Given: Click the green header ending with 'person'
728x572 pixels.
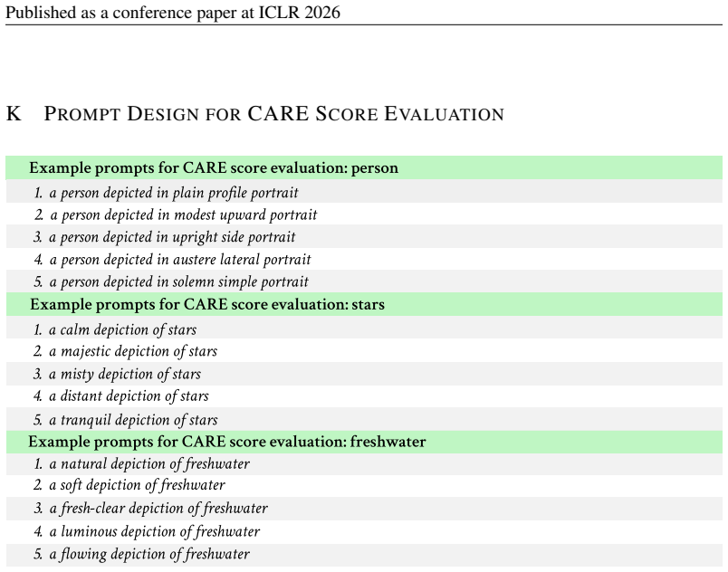Looking at the screenshot, I should pos(364,168).
